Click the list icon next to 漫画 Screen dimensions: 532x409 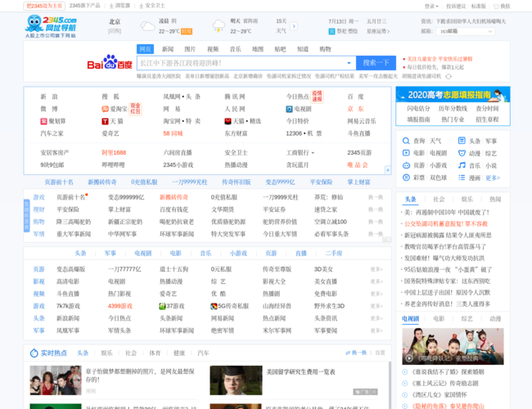(x=462, y=178)
